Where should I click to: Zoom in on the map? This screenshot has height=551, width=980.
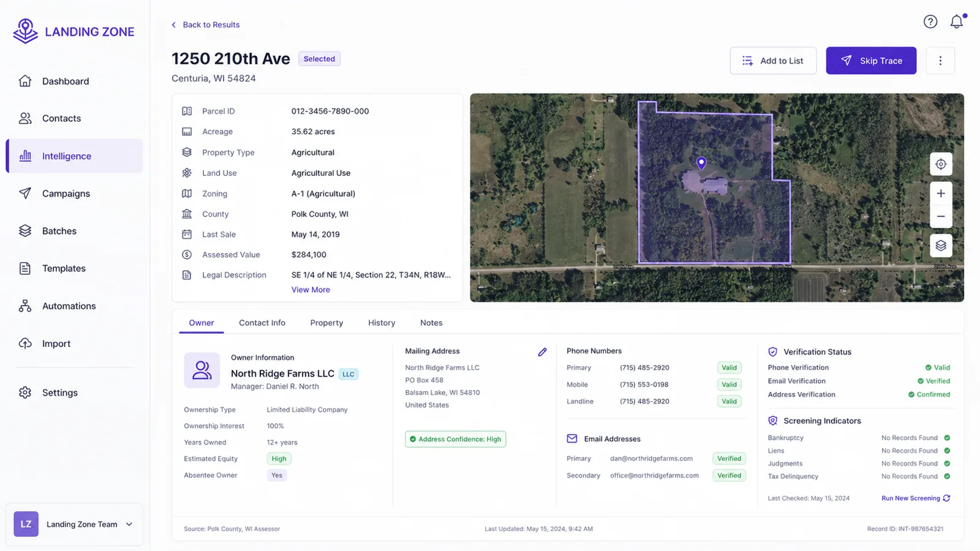tap(941, 193)
